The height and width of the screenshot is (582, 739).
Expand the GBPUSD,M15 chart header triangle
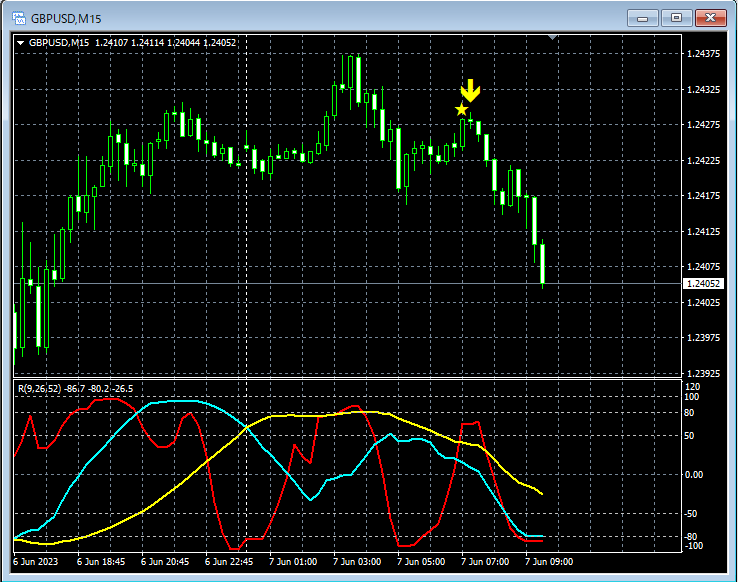tap(21, 42)
